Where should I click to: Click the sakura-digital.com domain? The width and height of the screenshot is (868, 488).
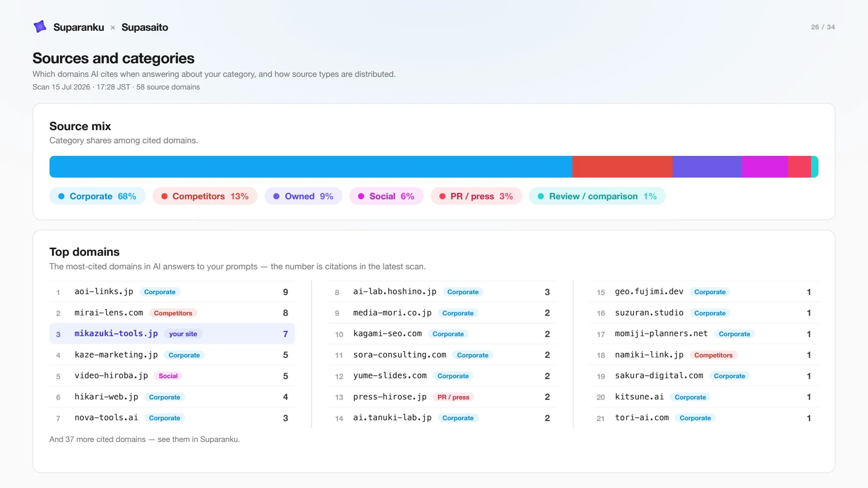(659, 375)
